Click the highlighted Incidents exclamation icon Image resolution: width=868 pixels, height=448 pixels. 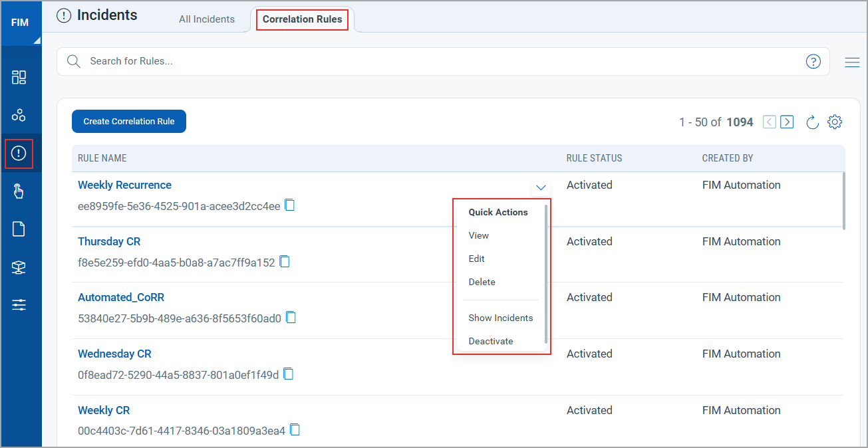tap(19, 154)
